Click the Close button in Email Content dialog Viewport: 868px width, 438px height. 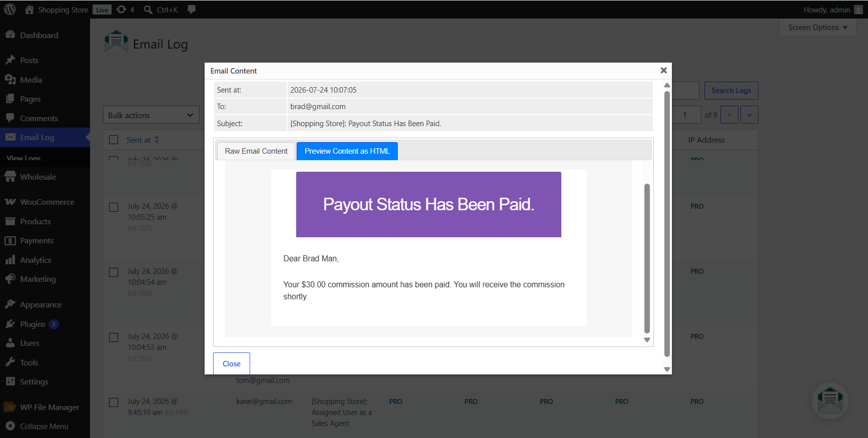232,363
